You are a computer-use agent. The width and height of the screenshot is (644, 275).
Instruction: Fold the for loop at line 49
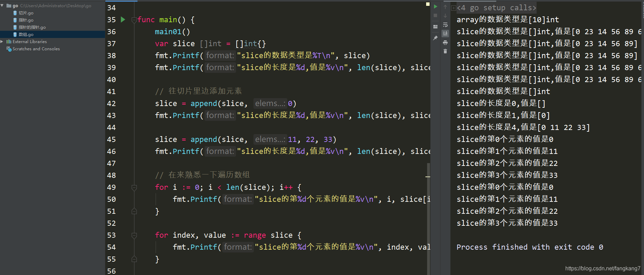134,187
